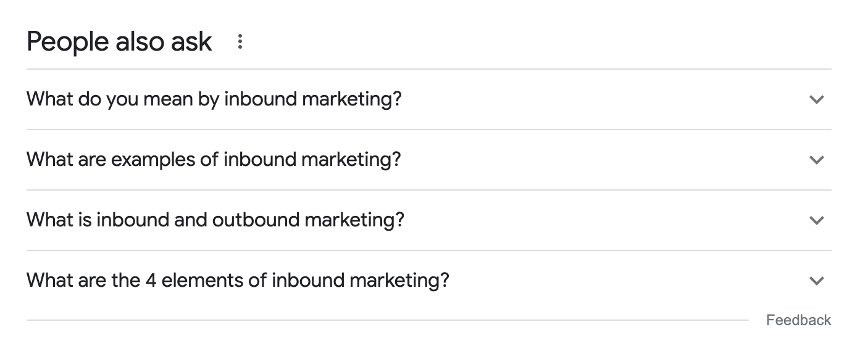Click the down arrow beside the examples of inbound marketing question
Image resolution: width=868 pixels, height=359 pixels.
816,160
